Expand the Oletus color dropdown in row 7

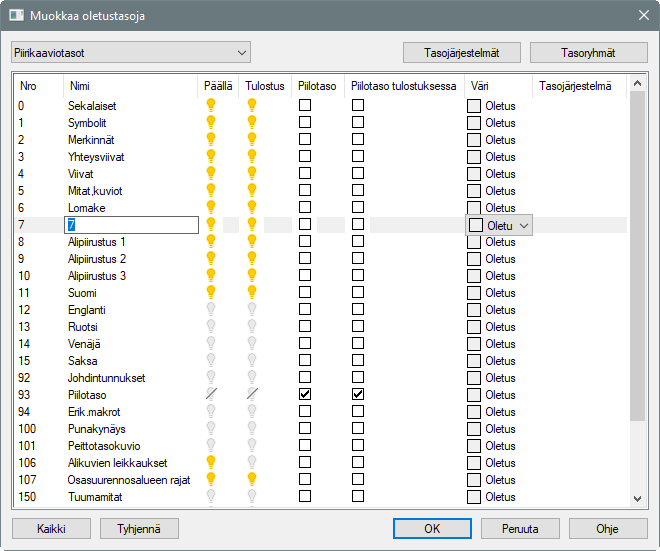(x=524, y=226)
